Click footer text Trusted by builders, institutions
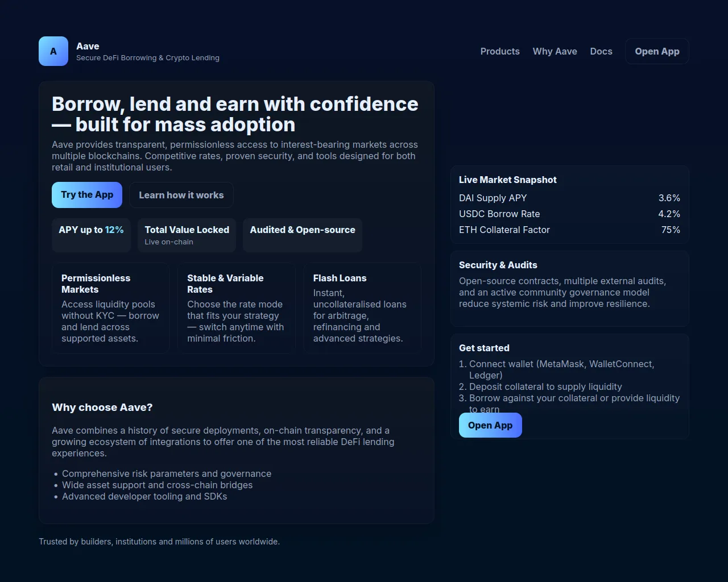The height and width of the screenshot is (582, 728). [x=159, y=542]
